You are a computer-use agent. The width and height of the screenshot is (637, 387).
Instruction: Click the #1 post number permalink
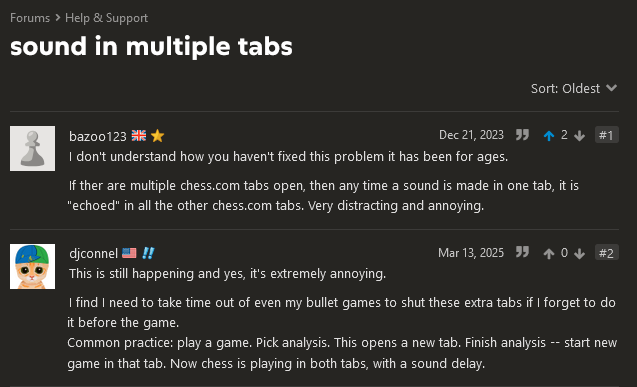(x=607, y=135)
